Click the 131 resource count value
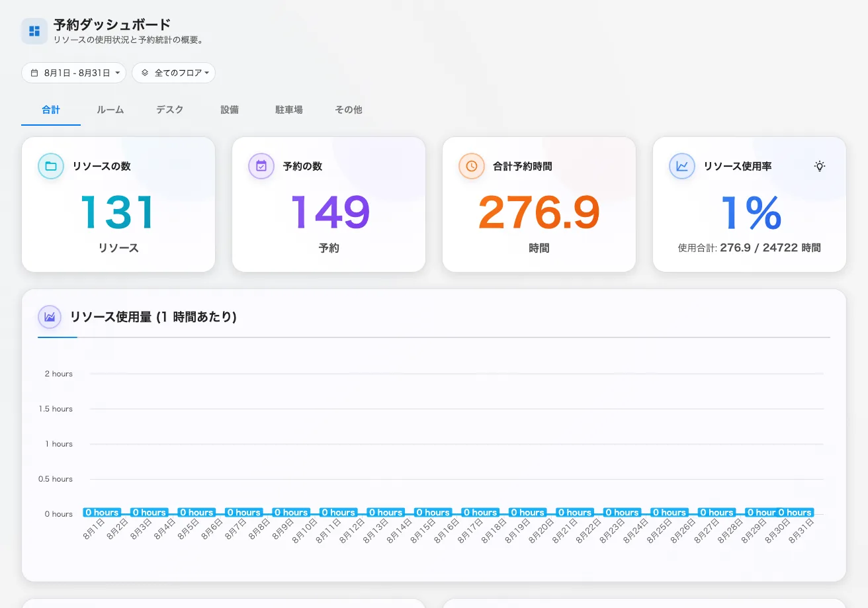This screenshot has width=868, height=608. click(118, 212)
